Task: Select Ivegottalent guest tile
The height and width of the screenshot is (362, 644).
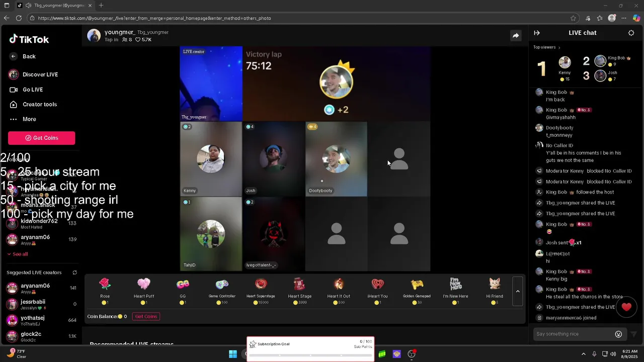Action: [x=274, y=234]
